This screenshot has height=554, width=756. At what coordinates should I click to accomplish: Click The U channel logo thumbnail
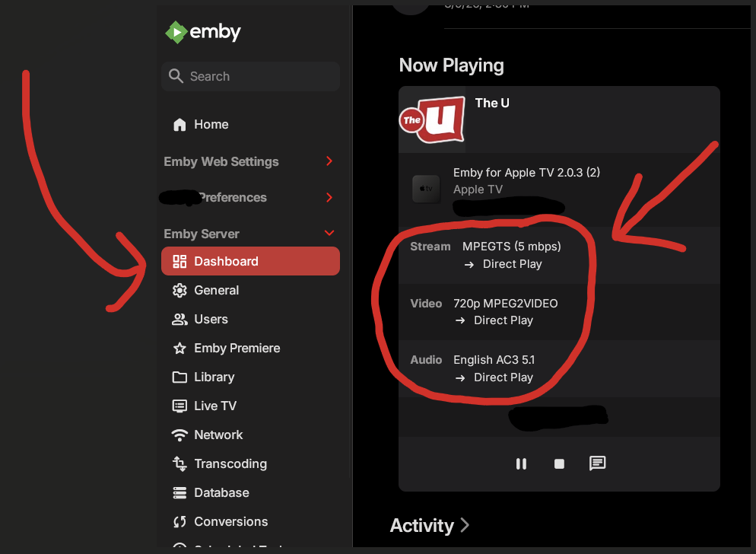coord(432,119)
